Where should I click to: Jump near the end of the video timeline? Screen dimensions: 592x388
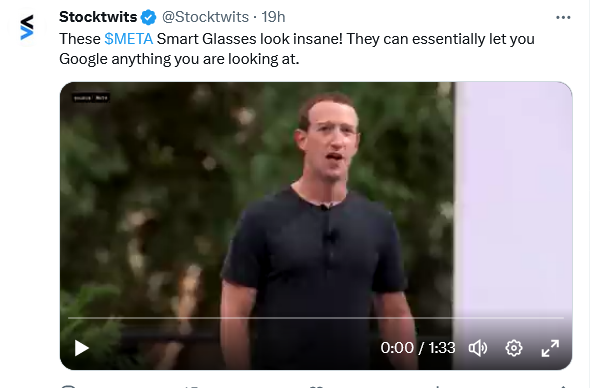(x=555, y=318)
